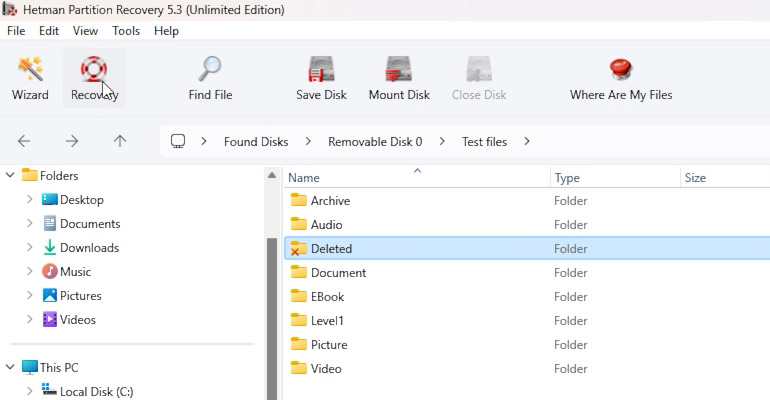Image resolution: width=770 pixels, height=400 pixels.
Task: Open dropdown after Found Disks breadcrumb
Action: [x=308, y=141]
